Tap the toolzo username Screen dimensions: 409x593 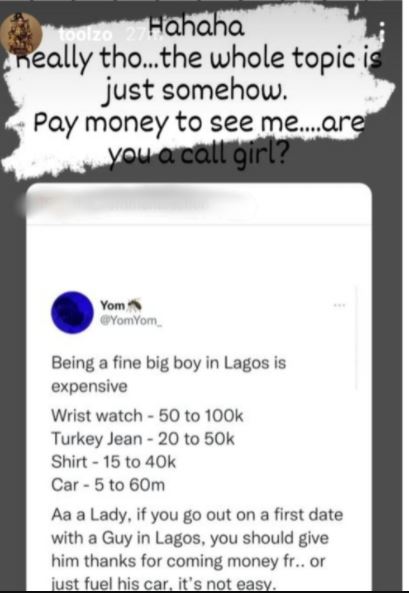point(86,35)
